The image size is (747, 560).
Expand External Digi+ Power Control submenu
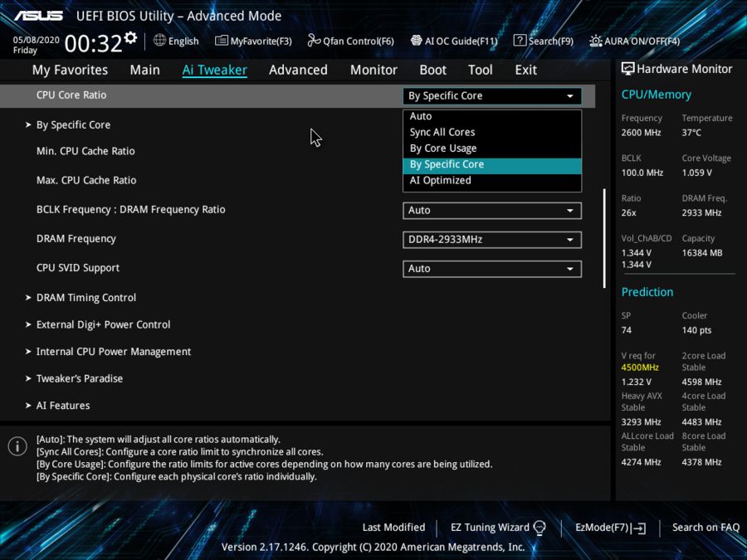(x=98, y=324)
